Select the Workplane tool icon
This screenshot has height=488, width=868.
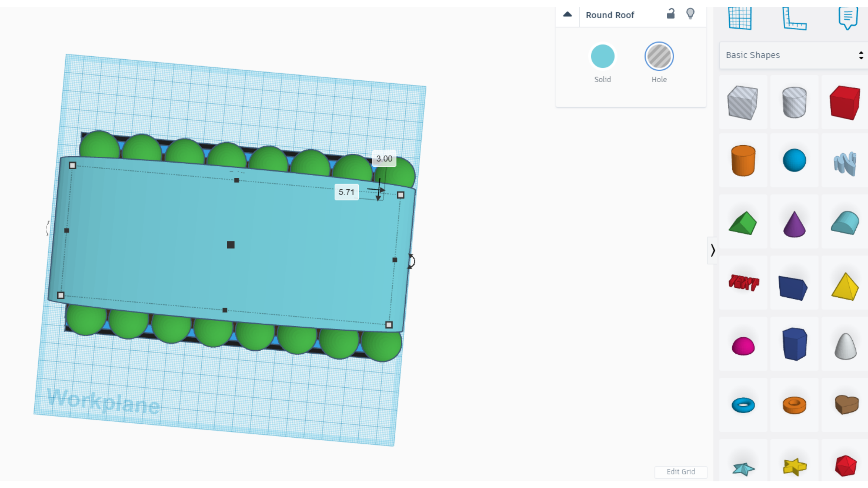click(x=740, y=18)
